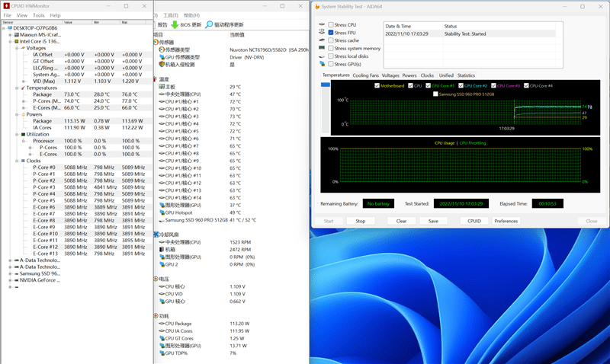610x364 pixels.
Task: Click the GPU sensor type icon in AIDA64
Action: pyautogui.click(x=162, y=57)
